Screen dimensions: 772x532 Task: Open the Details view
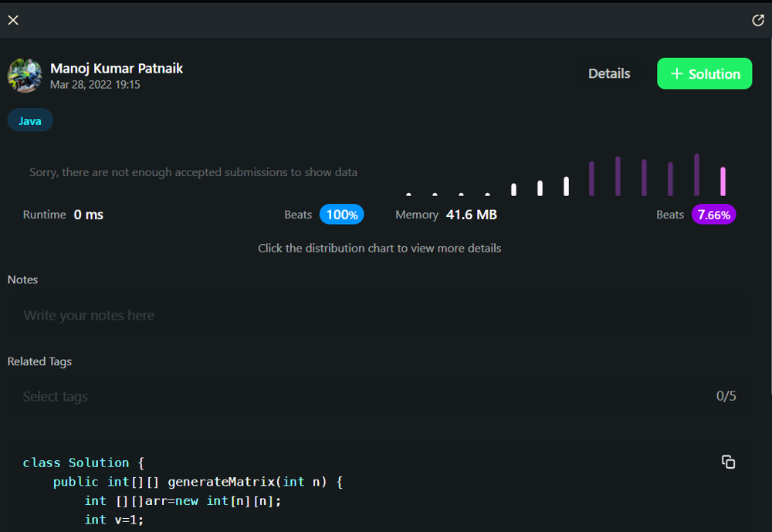coord(609,73)
